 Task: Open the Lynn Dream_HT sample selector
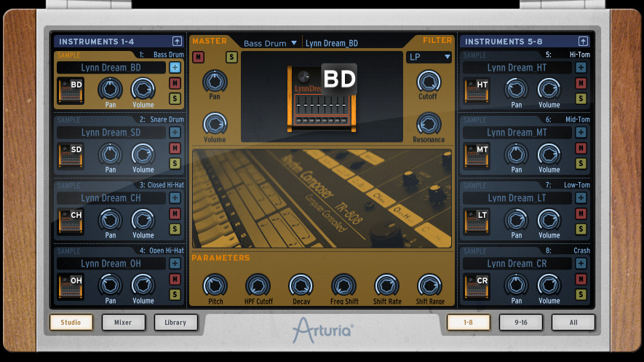tap(517, 68)
